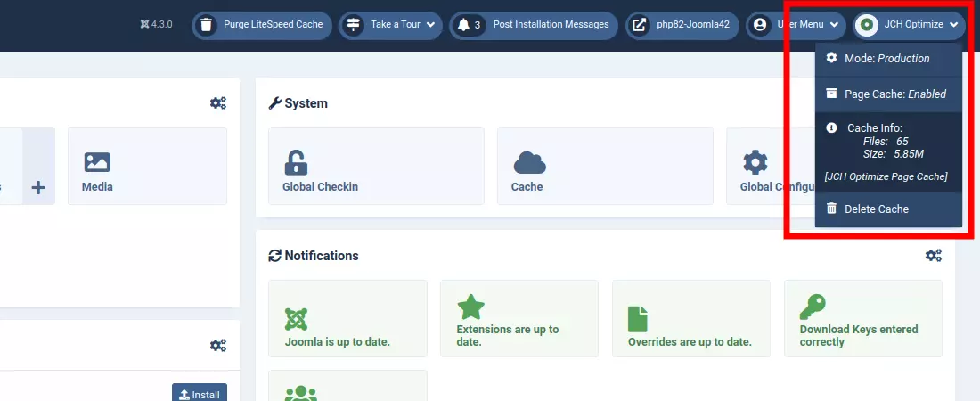
Task: Choose Delete Cache from the JCH menu
Action: (x=888, y=209)
